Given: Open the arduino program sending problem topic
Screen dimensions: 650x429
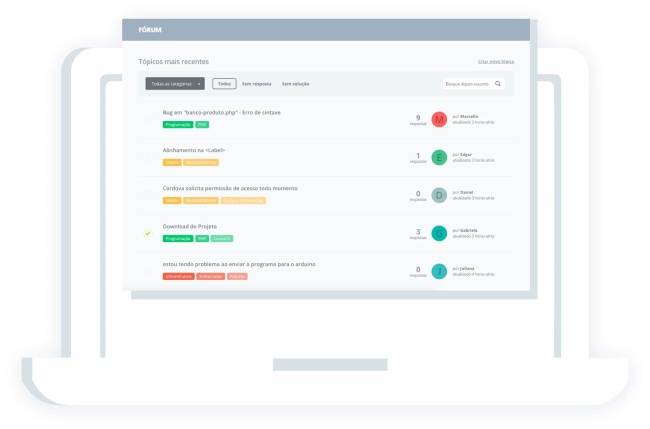Looking at the screenshot, I should pyautogui.click(x=239, y=264).
